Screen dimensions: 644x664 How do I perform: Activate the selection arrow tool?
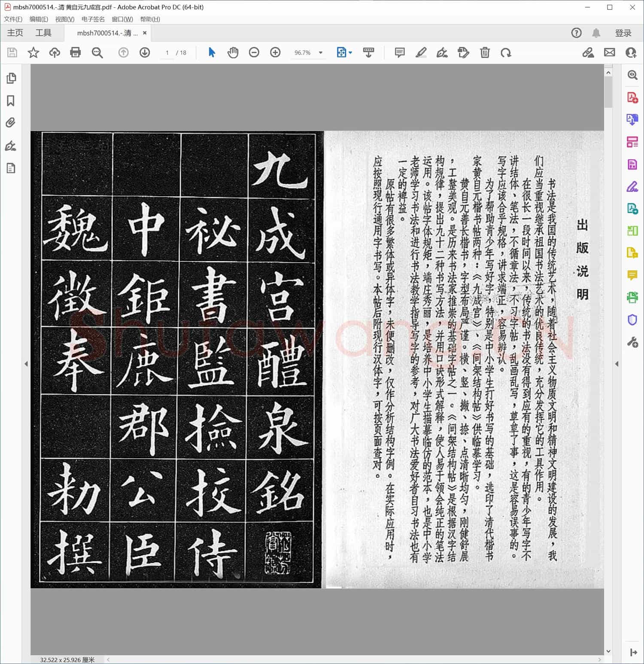[211, 52]
